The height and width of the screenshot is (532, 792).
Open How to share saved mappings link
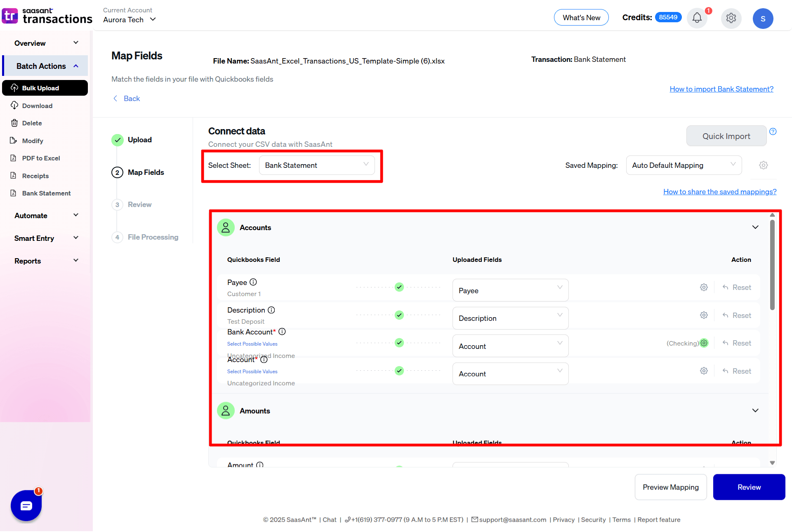tap(720, 191)
